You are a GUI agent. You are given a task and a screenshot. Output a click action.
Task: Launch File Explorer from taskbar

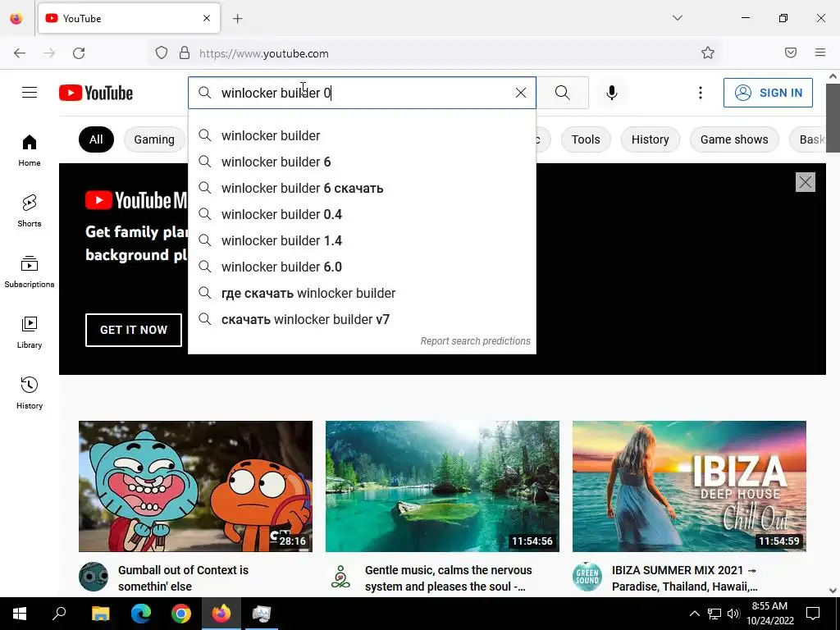pyautogui.click(x=100, y=614)
